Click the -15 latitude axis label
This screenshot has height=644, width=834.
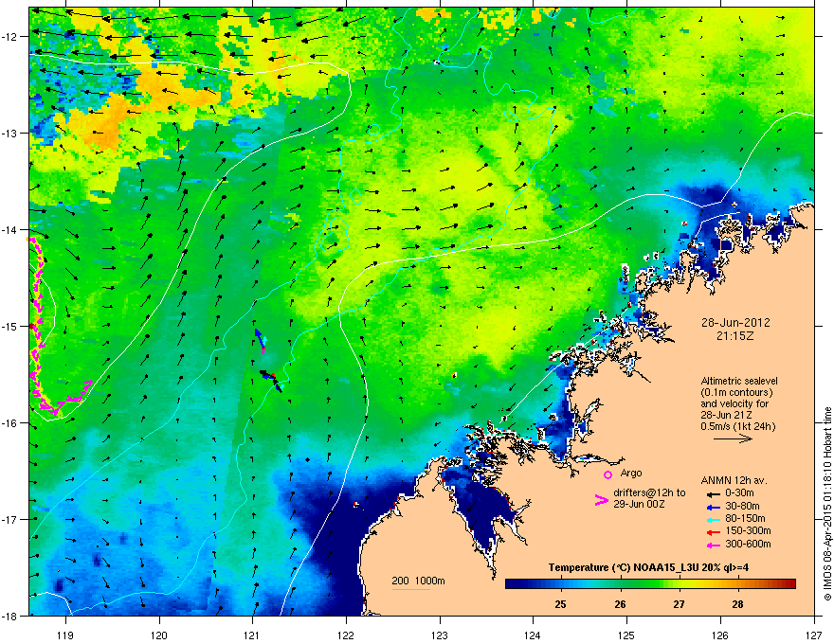pyautogui.click(x=9, y=326)
